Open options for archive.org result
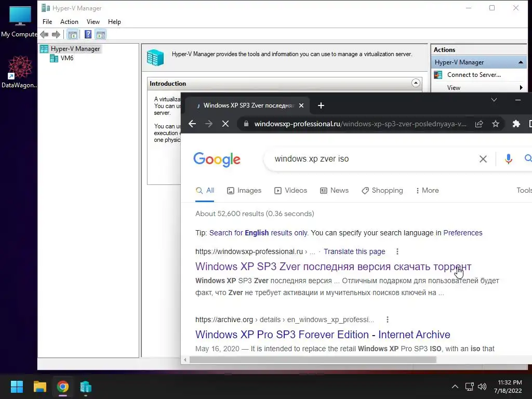532x399 pixels. click(x=388, y=320)
